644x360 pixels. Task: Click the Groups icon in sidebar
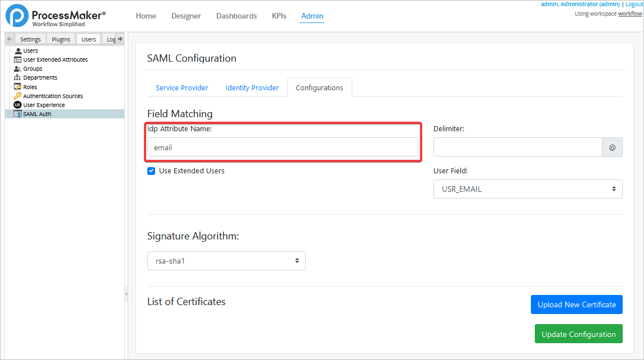pyautogui.click(x=18, y=68)
